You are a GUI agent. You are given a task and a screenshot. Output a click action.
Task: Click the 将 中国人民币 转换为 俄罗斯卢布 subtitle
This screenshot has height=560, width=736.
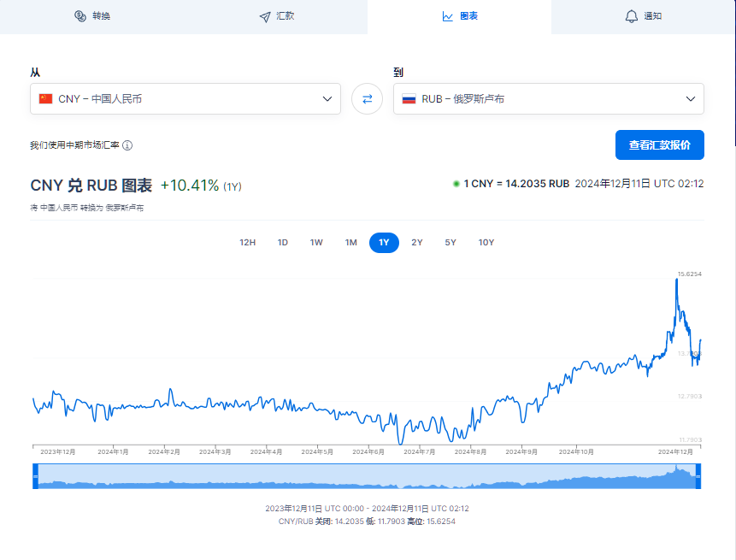87,208
